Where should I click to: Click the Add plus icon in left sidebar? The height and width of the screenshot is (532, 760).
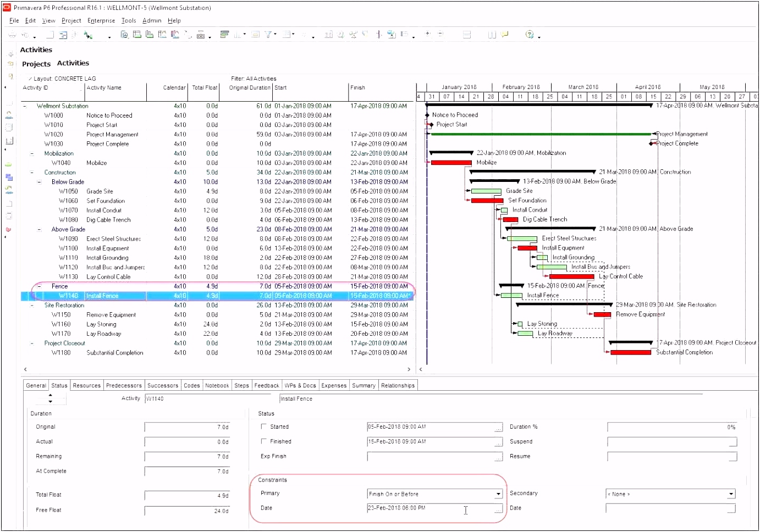pyautogui.click(x=10, y=54)
